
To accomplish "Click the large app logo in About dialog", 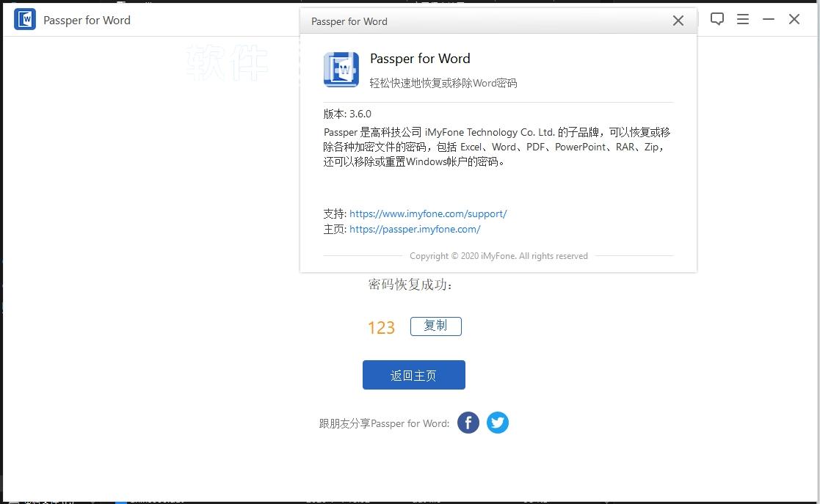I will tap(341, 70).
